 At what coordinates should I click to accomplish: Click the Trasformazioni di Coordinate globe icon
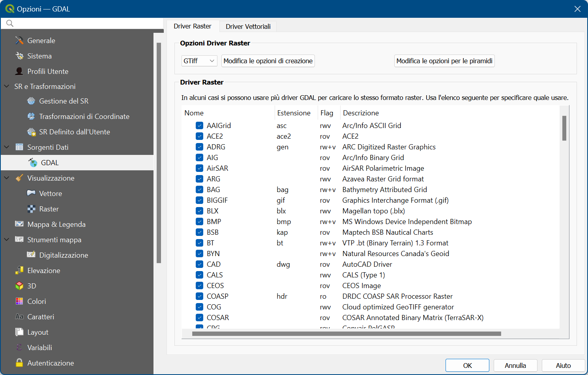(x=31, y=116)
